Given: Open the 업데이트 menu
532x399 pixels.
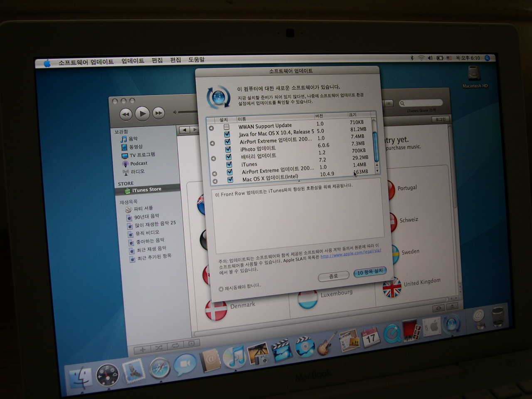Looking at the screenshot, I should (x=133, y=61).
